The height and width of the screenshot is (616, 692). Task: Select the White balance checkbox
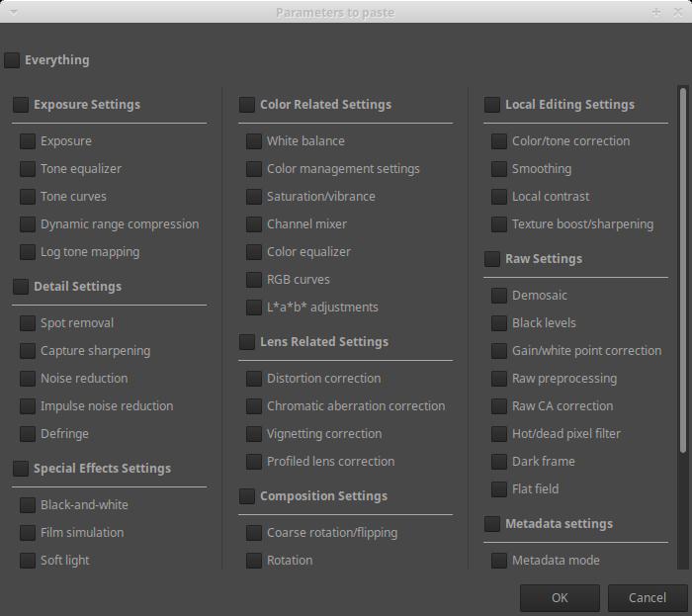click(254, 141)
